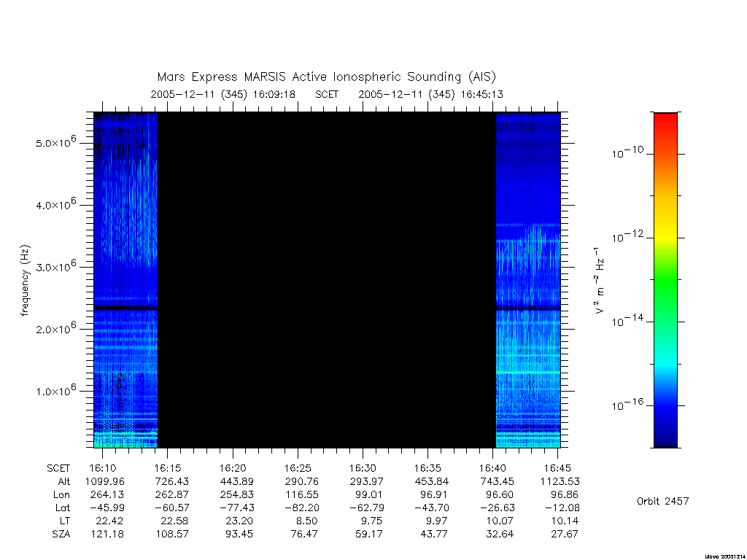Click the 'Lat' row header
This screenshot has width=747, height=560.
point(63,507)
